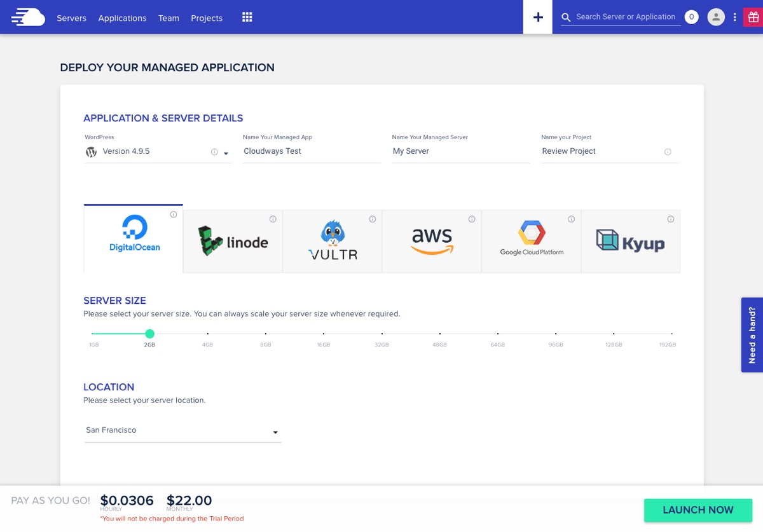Screen dimensions: 763x532
Task: Click info icon on Vultr tab
Action: pos(373,219)
